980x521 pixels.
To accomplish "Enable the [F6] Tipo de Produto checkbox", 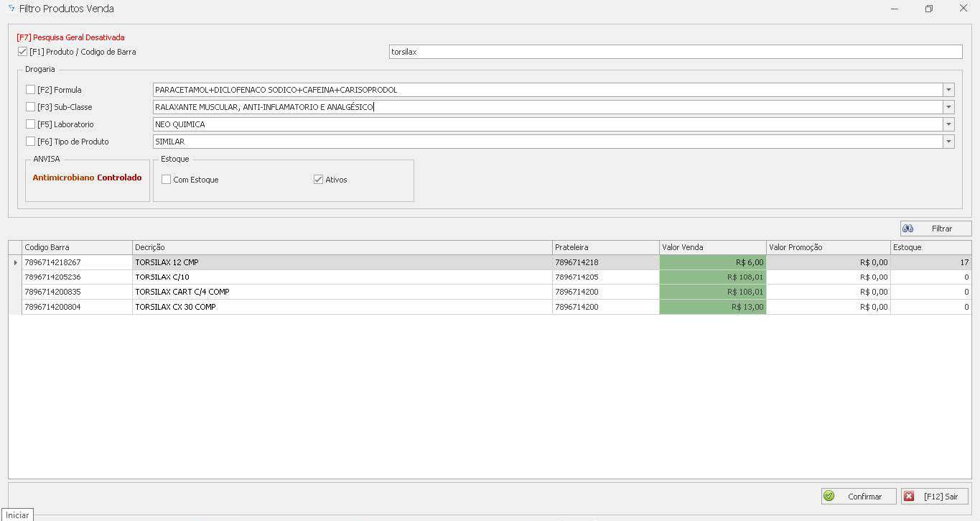I will (x=30, y=142).
